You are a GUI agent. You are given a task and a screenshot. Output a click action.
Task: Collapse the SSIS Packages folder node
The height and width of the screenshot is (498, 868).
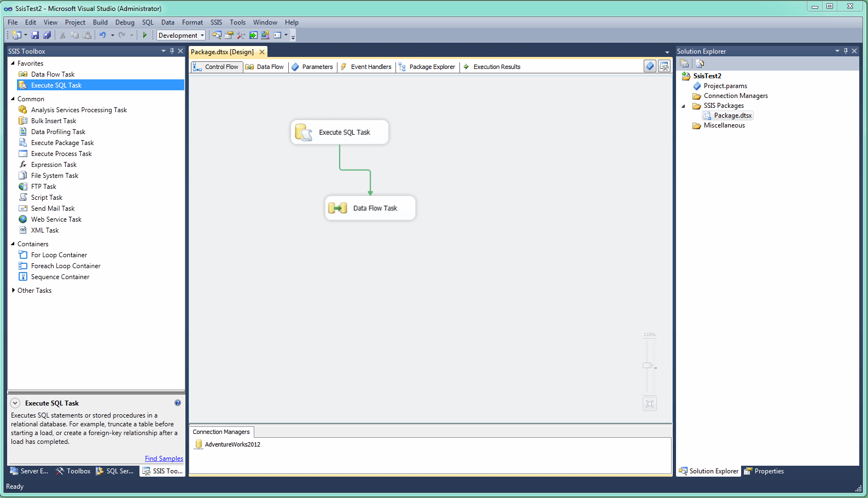click(x=683, y=106)
